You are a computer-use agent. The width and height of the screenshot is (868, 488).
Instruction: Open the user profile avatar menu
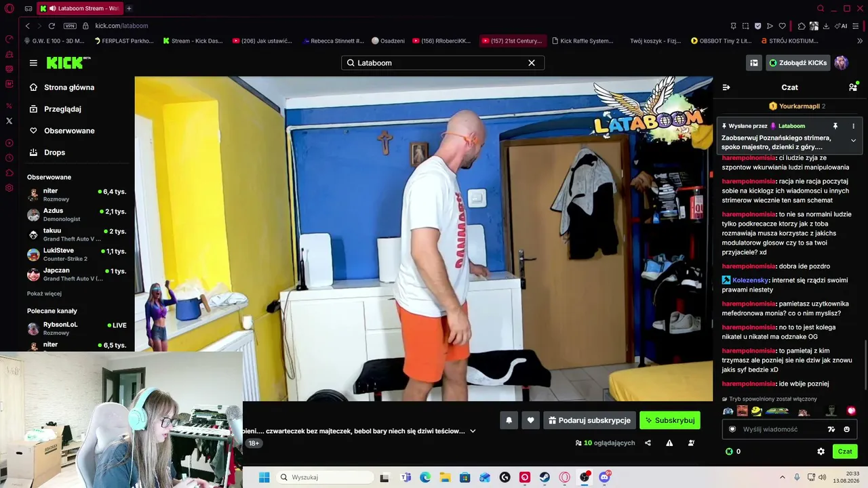842,63
